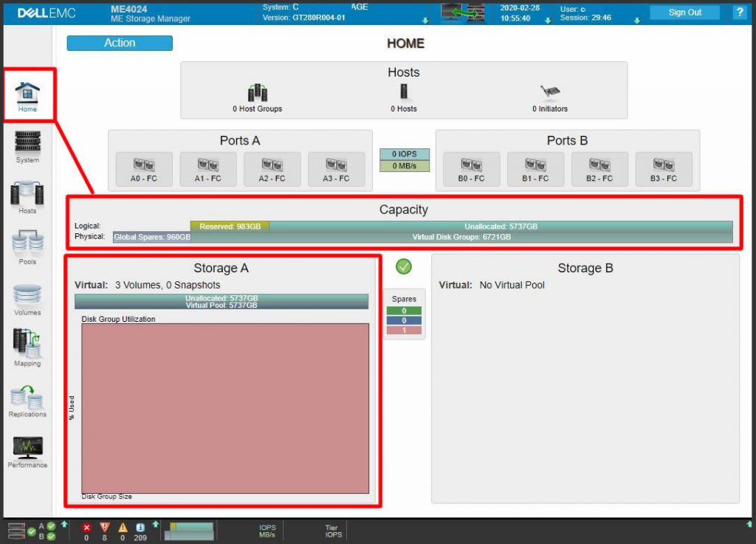Click "3 Volumes, 0 Snapshots" text
756x544 pixels.
[168, 285]
